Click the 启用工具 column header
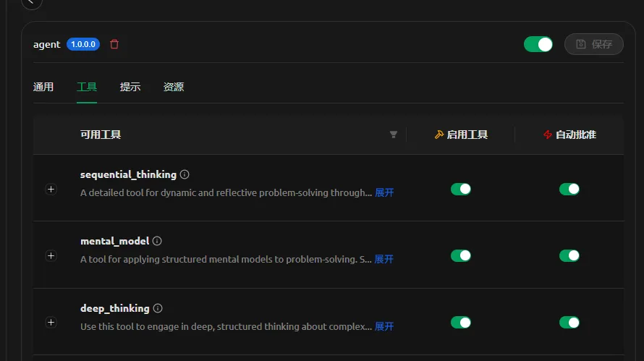 [x=461, y=135]
